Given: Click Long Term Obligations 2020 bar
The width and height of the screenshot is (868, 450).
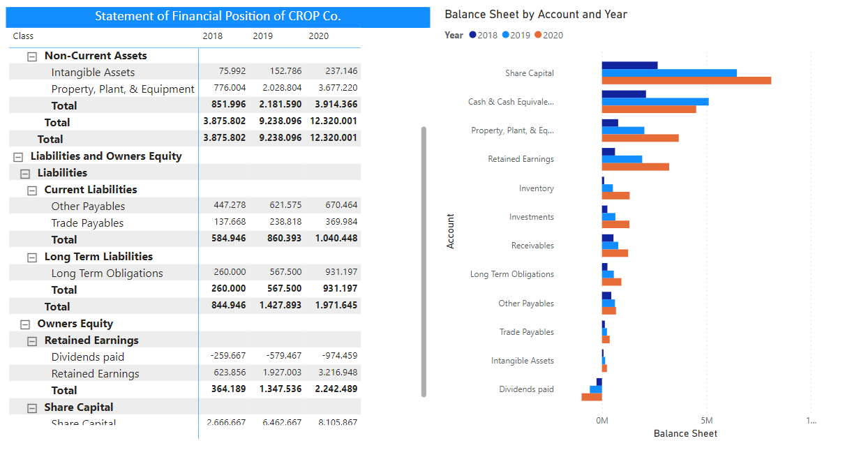Looking at the screenshot, I should pyautogui.click(x=612, y=282).
